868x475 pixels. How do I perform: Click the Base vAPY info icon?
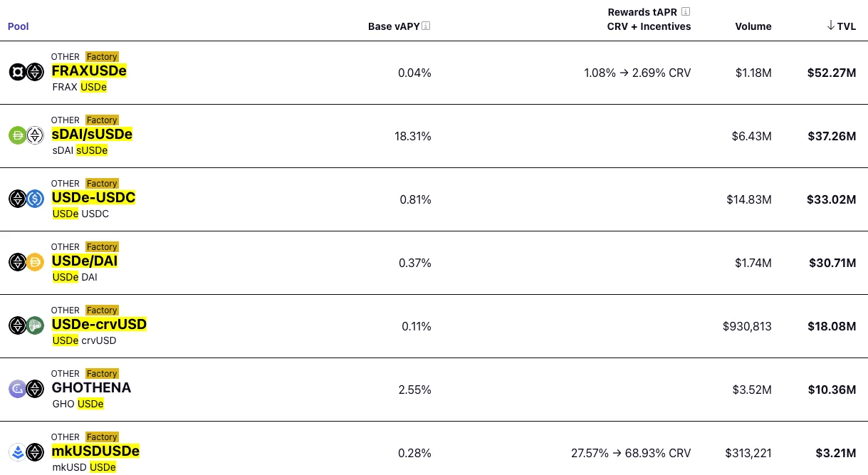click(x=426, y=26)
